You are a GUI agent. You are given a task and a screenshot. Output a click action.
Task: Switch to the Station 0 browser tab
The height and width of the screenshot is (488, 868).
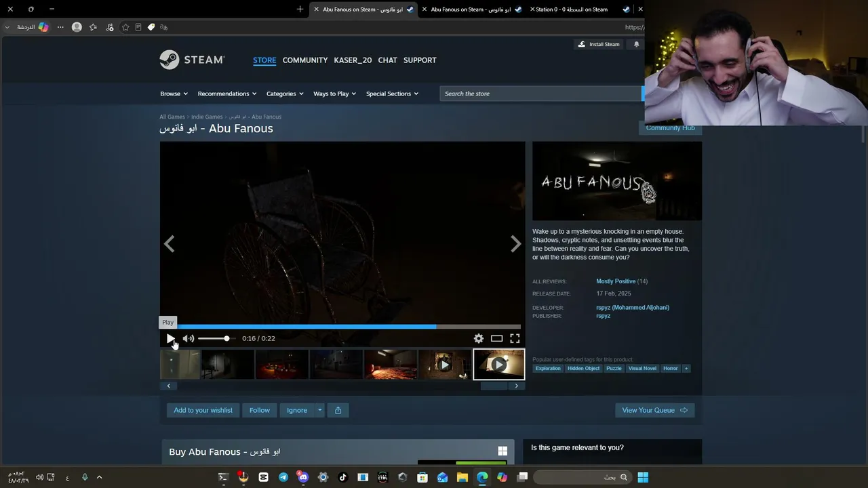(580, 9)
